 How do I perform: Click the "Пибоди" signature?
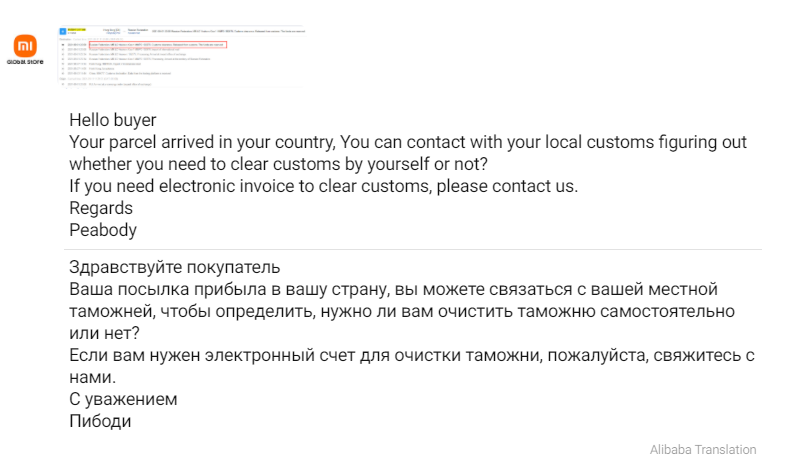(100, 421)
